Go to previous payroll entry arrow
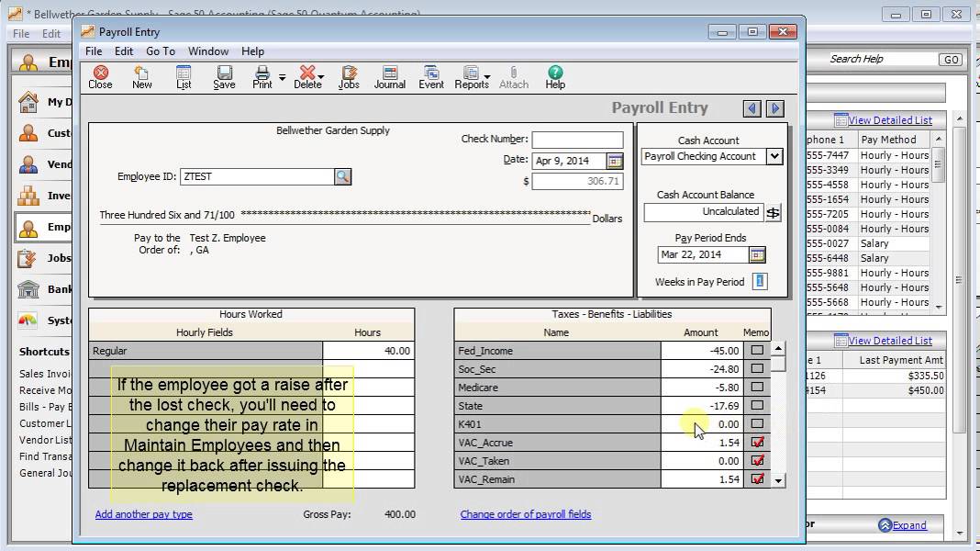Screen dimensions: 980x551 pyautogui.click(x=752, y=109)
